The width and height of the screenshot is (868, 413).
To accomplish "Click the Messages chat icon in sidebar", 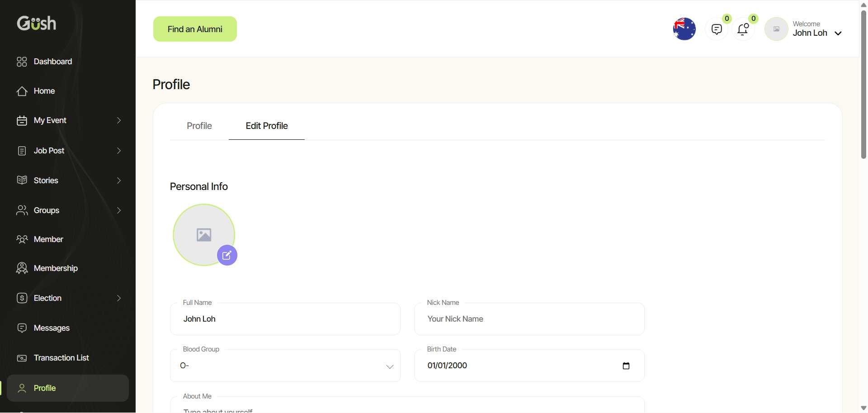I will click(x=22, y=328).
